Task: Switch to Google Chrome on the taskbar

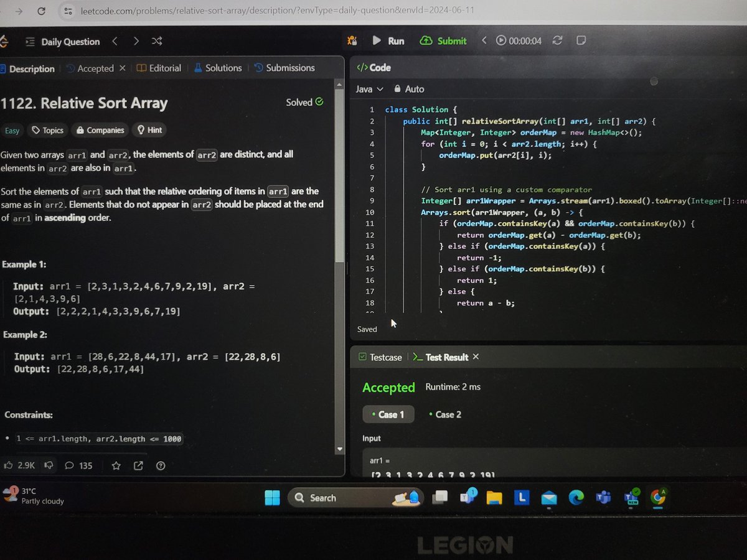Action: 657,497
